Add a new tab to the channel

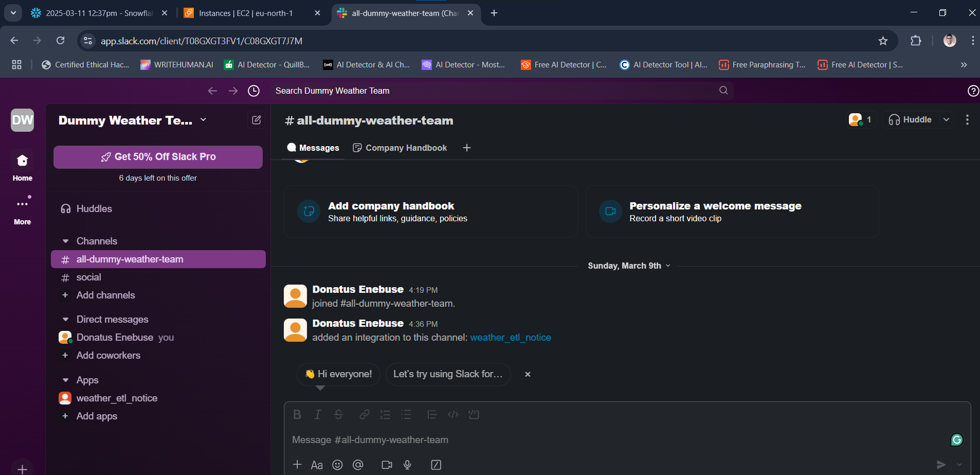point(467,148)
